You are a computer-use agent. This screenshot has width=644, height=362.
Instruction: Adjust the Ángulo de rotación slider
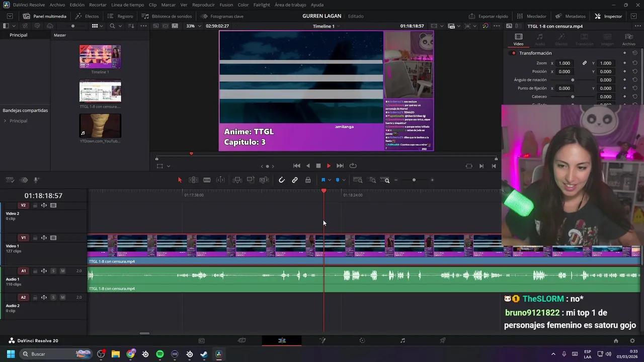click(572, 80)
